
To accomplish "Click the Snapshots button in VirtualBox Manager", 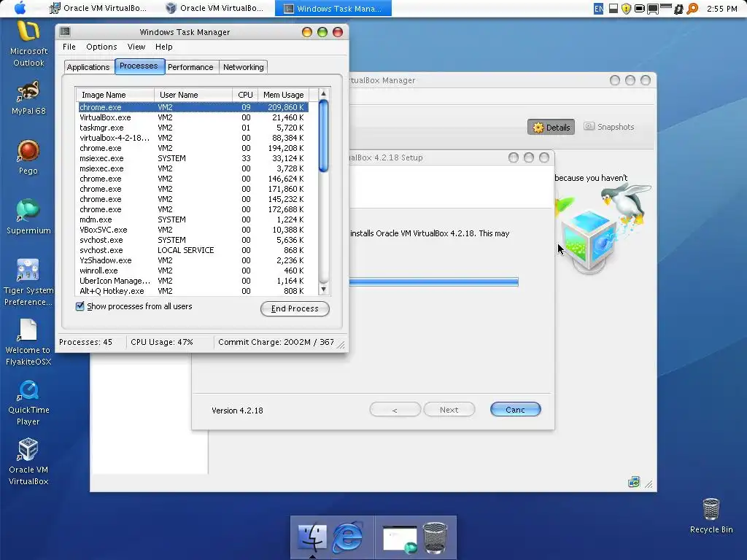I will pyautogui.click(x=609, y=127).
